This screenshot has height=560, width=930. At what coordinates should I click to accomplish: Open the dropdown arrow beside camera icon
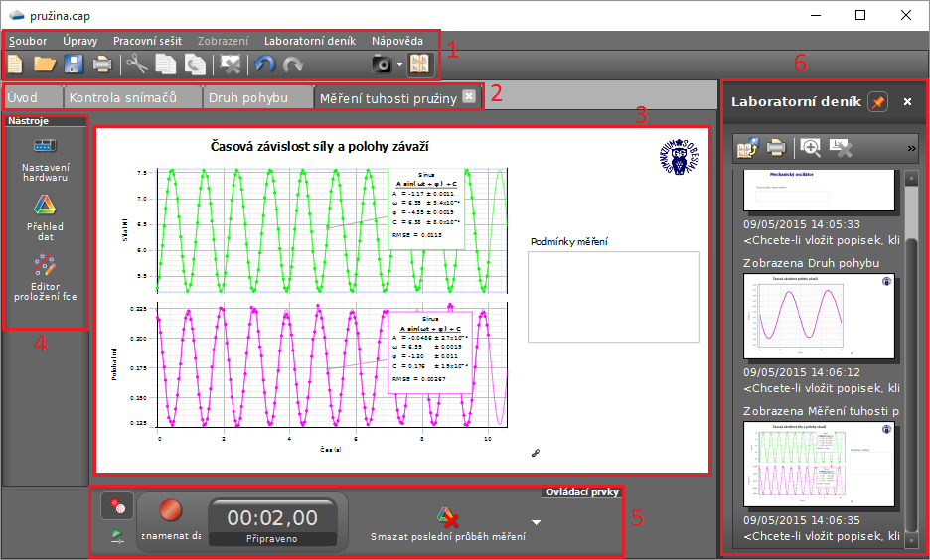399,65
